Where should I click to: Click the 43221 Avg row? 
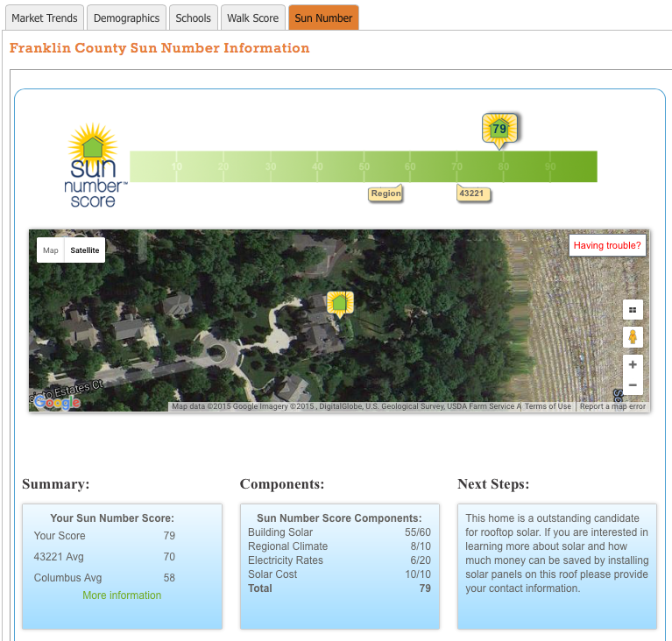104,557
